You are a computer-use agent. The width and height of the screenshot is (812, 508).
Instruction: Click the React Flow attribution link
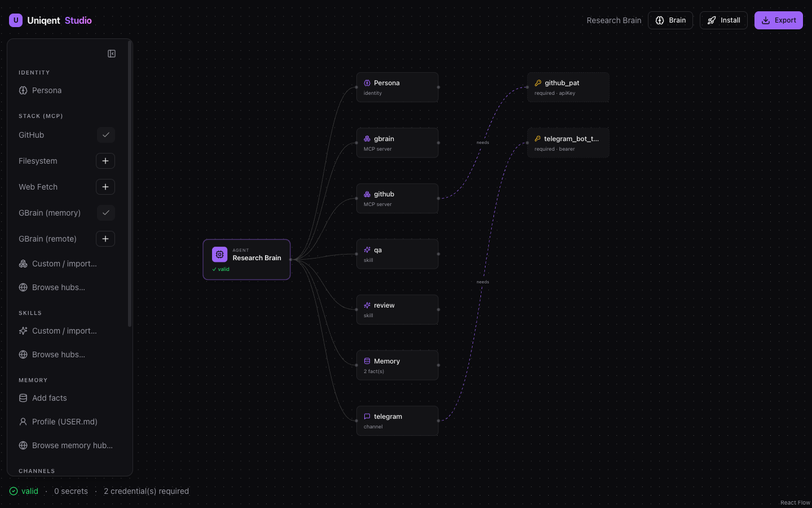click(795, 502)
